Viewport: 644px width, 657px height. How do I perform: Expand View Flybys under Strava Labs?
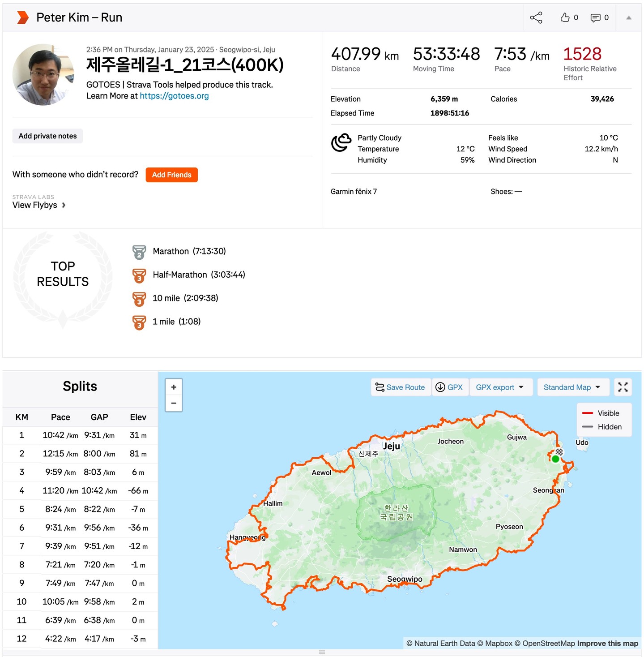(38, 205)
